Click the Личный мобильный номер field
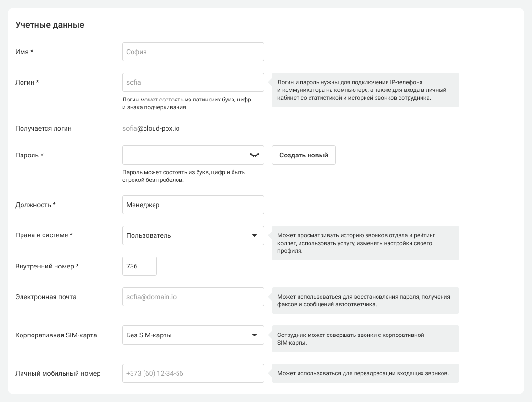Screen dimensions: 532x402 193,373
